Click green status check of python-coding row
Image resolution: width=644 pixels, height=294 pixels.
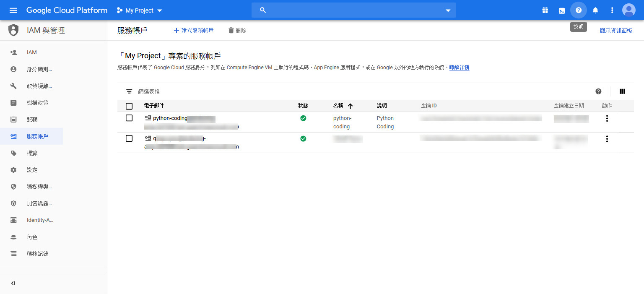(x=303, y=118)
